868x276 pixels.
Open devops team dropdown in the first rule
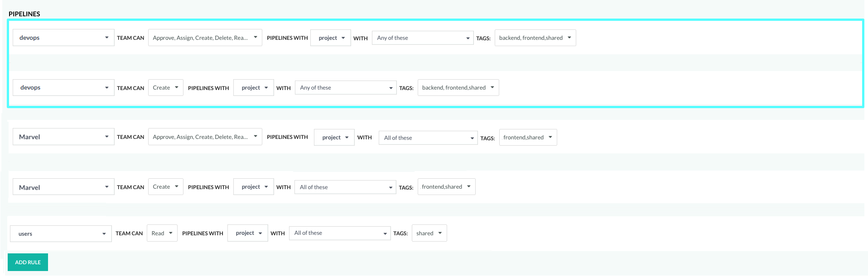pyautogui.click(x=63, y=38)
